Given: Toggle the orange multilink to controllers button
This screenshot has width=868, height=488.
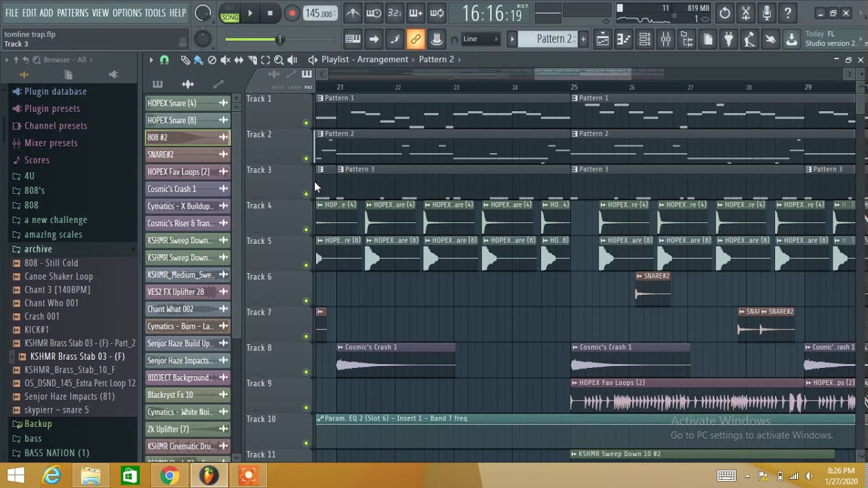Looking at the screenshot, I should [x=416, y=39].
